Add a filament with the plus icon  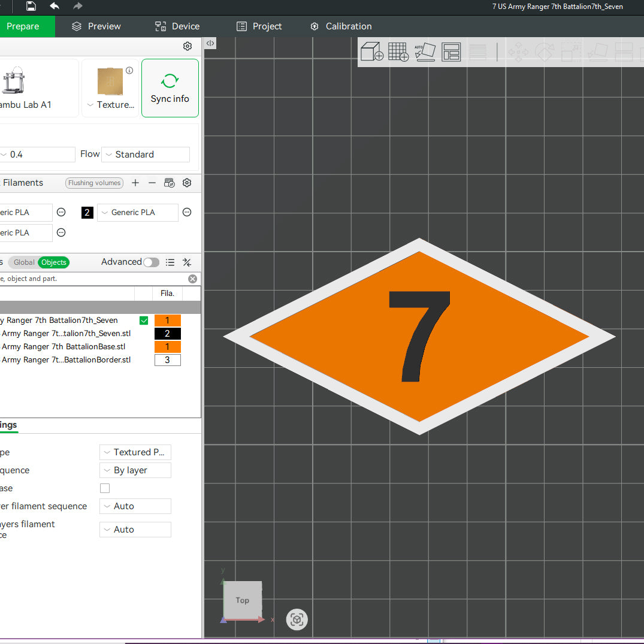[135, 183]
